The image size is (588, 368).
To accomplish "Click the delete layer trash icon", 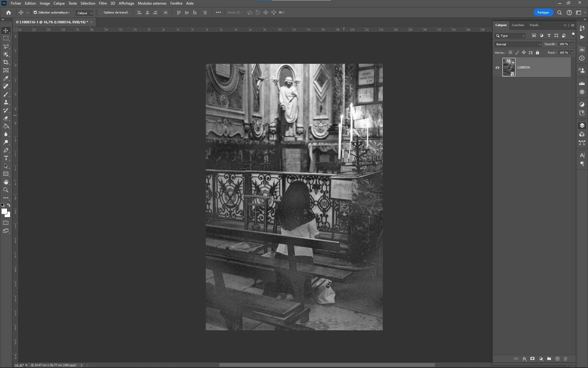I will click(x=566, y=359).
